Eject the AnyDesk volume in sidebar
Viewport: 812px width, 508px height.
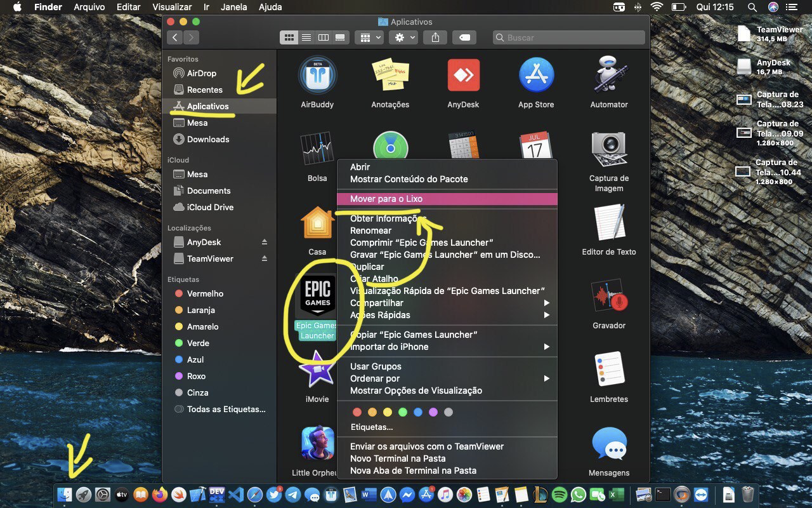(265, 243)
